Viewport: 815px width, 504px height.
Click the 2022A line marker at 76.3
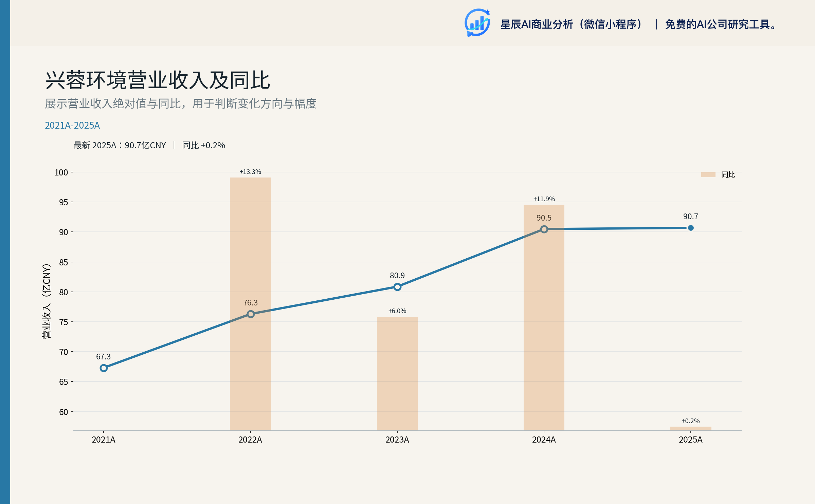pos(250,314)
